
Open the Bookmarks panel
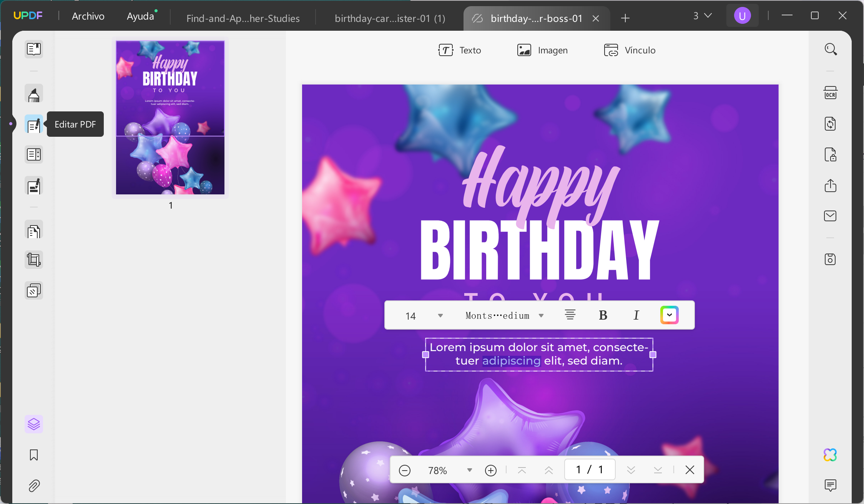(34, 455)
